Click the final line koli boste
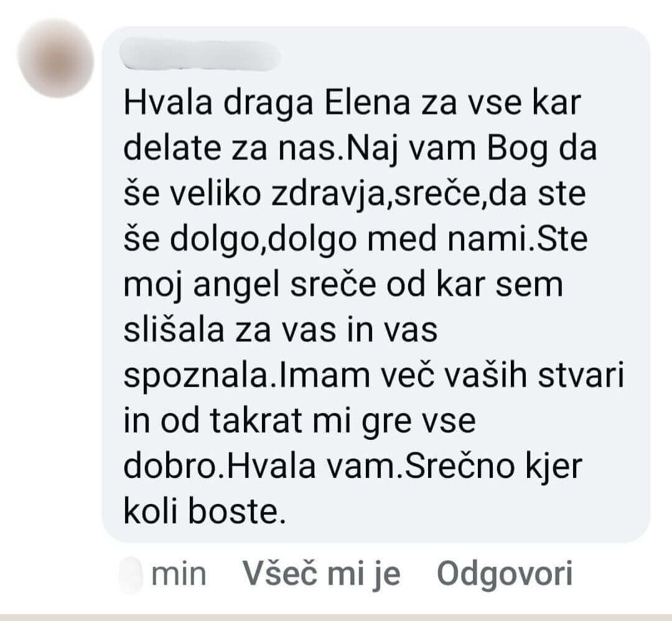672x621 pixels. pos(205,511)
